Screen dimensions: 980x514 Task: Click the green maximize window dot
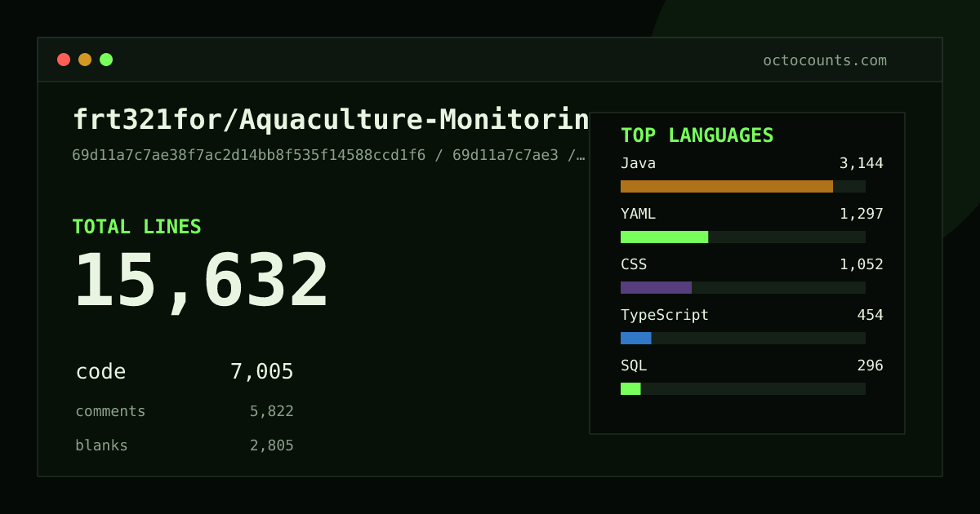[x=106, y=60]
